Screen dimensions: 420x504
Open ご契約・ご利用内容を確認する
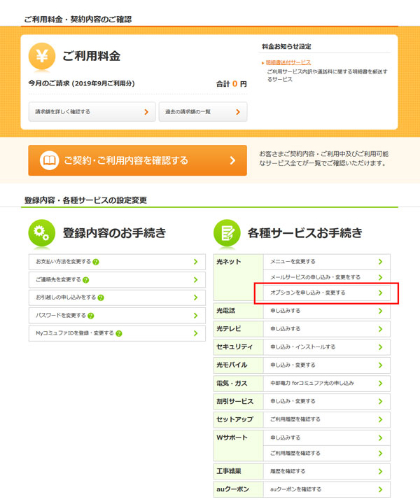(x=137, y=160)
